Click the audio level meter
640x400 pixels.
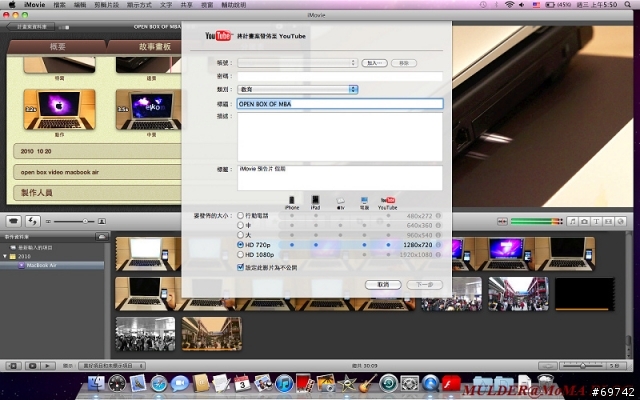(536, 221)
